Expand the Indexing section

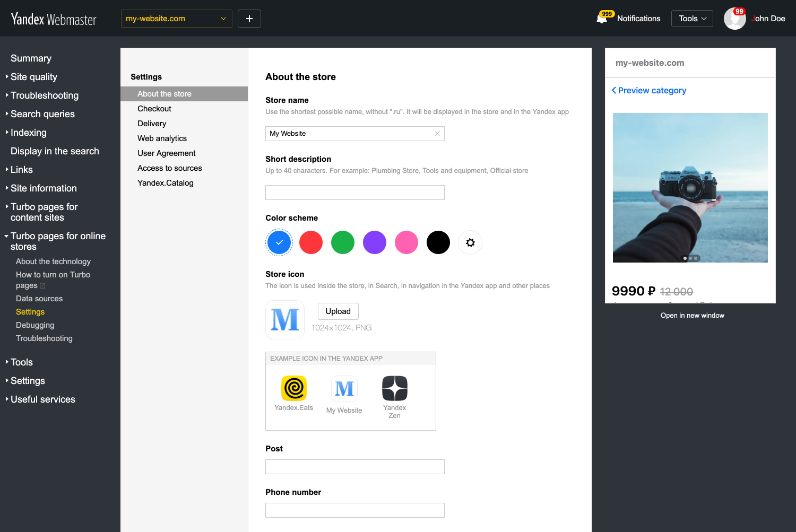click(x=29, y=133)
